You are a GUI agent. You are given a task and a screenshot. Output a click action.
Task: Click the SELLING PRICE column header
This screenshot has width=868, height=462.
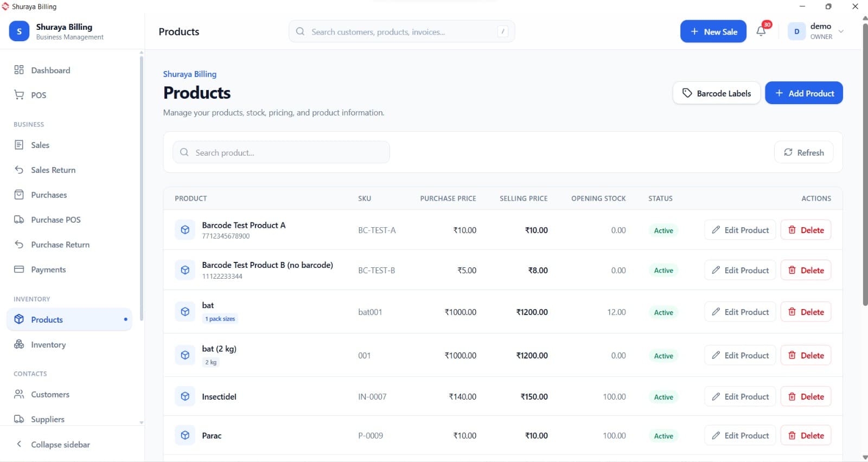(x=524, y=198)
